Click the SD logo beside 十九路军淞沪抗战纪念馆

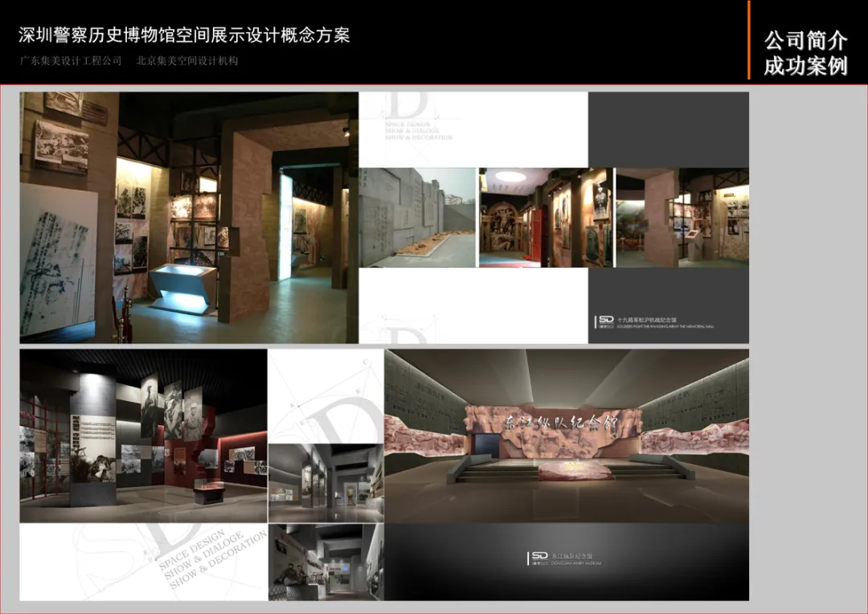(x=606, y=322)
